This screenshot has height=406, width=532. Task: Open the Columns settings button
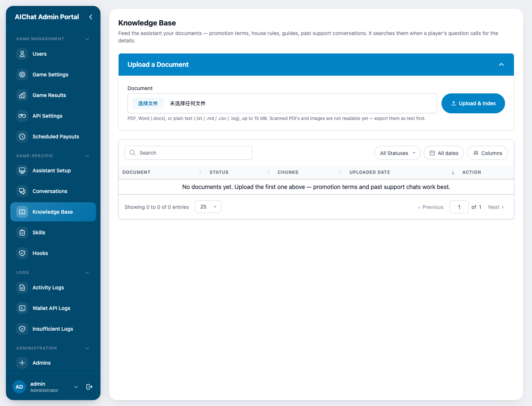coord(487,153)
